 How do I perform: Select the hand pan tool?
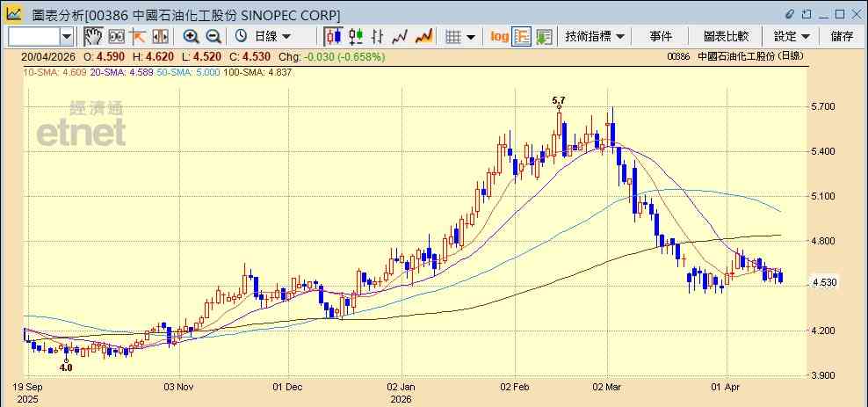(x=93, y=37)
